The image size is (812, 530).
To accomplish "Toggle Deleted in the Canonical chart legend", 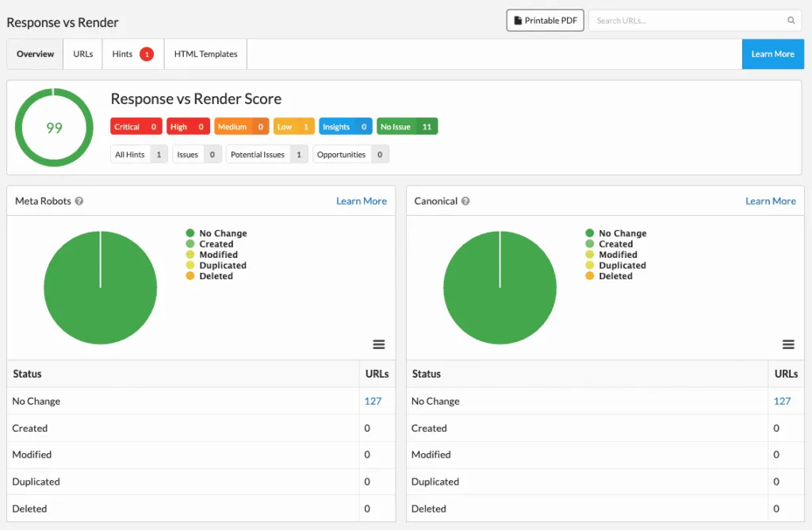I will [x=615, y=276].
